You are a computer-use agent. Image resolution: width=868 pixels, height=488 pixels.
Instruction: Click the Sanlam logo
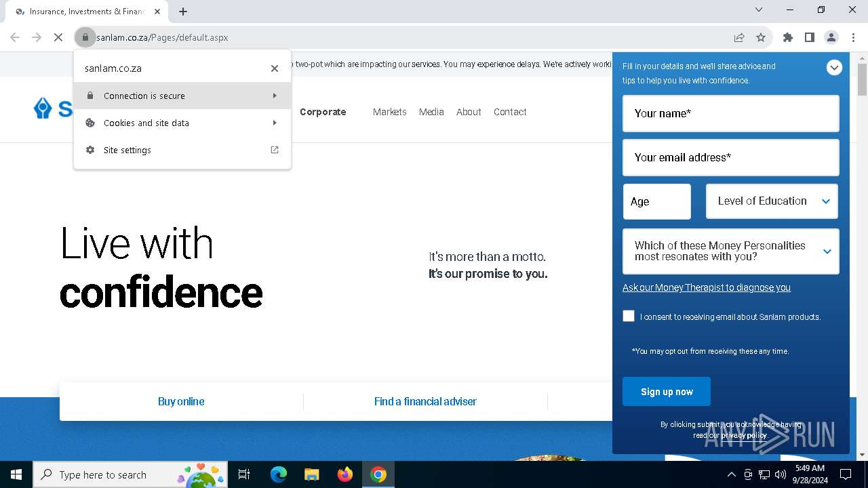52,108
